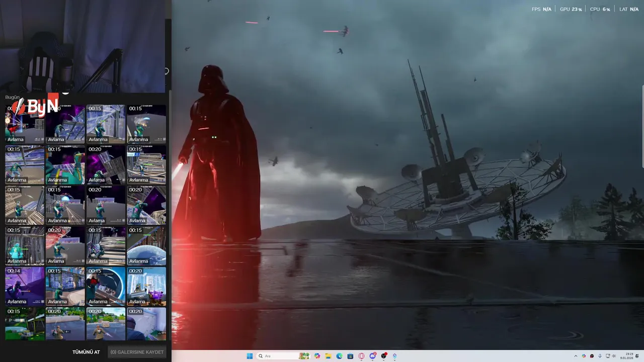644x362 pixels.
Task: Launch Copilot from the taskbar
Action: pyautogui.click(x=317, y=356)
